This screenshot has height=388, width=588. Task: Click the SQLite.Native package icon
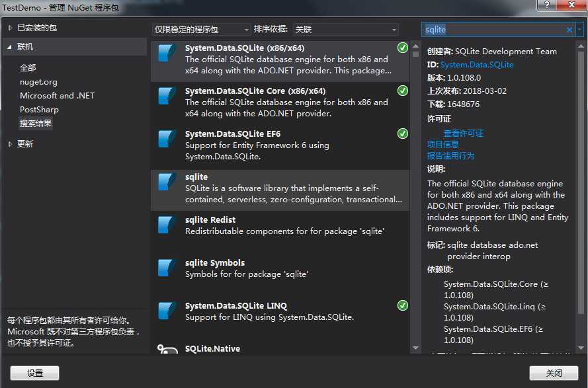click(167, 349)
